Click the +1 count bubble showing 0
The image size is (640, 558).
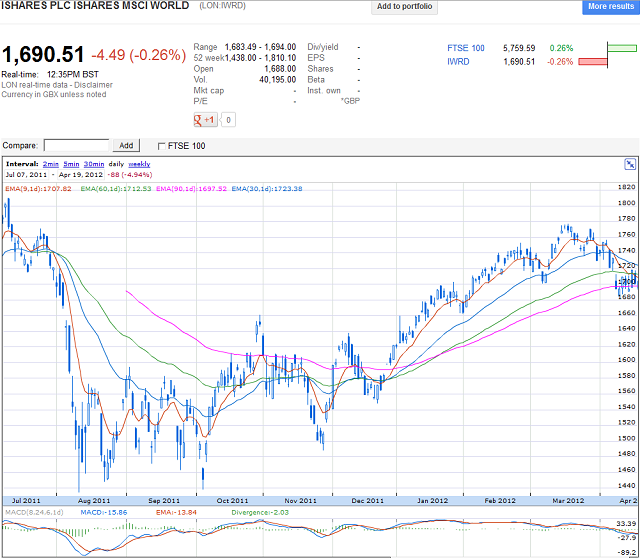tap(228, 120)
